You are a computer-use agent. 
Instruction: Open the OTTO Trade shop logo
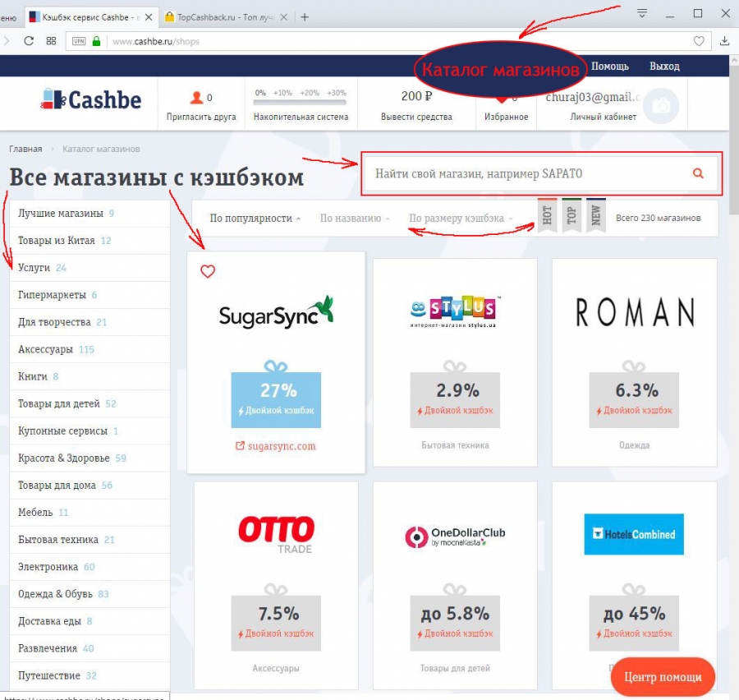tap(276, 534)
